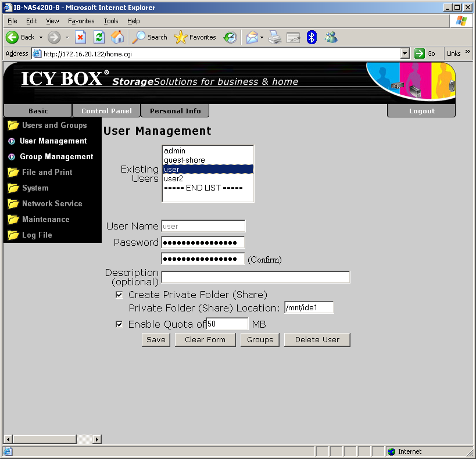Select the highlighted user entry in Existing Users
Image resolution: width=476 pixels, height=459 pixels.
point(208,170)
